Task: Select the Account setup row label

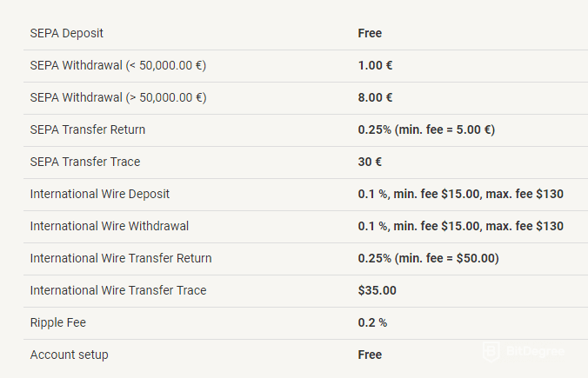Action: (69, 355)
